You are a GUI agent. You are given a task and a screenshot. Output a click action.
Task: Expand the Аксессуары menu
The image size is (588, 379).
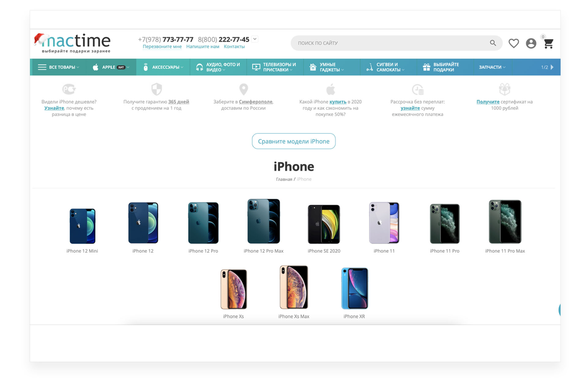tap(163, 67)
